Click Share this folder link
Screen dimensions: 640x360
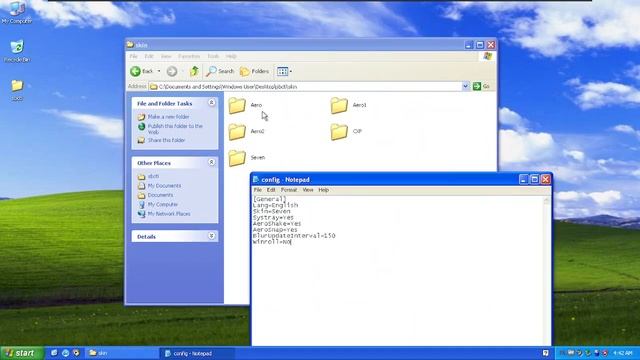click(x=166, y=140)
